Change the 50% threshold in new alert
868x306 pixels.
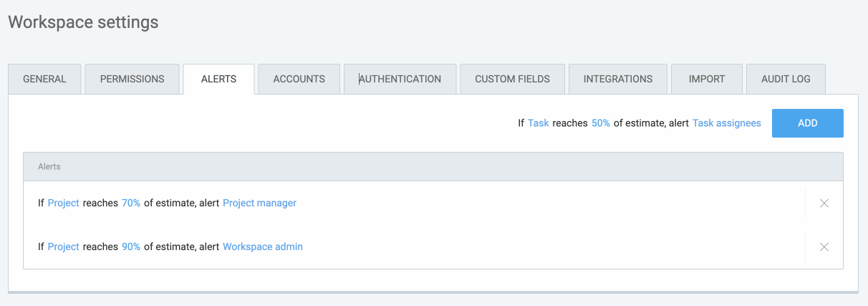pos(600,123)
